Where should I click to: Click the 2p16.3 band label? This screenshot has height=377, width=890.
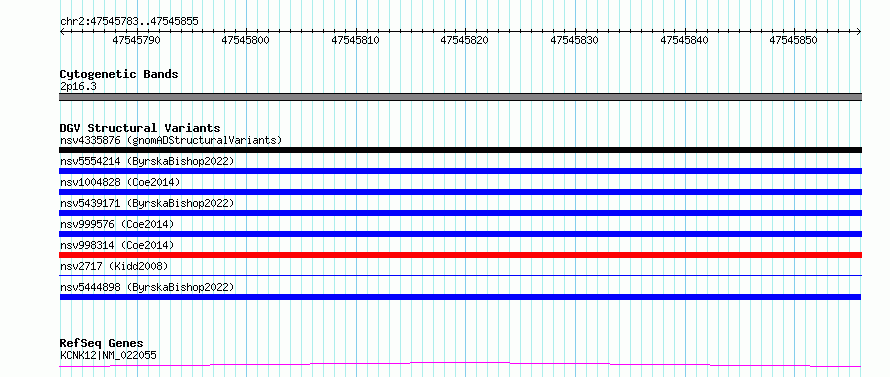[x=78, y=87]
